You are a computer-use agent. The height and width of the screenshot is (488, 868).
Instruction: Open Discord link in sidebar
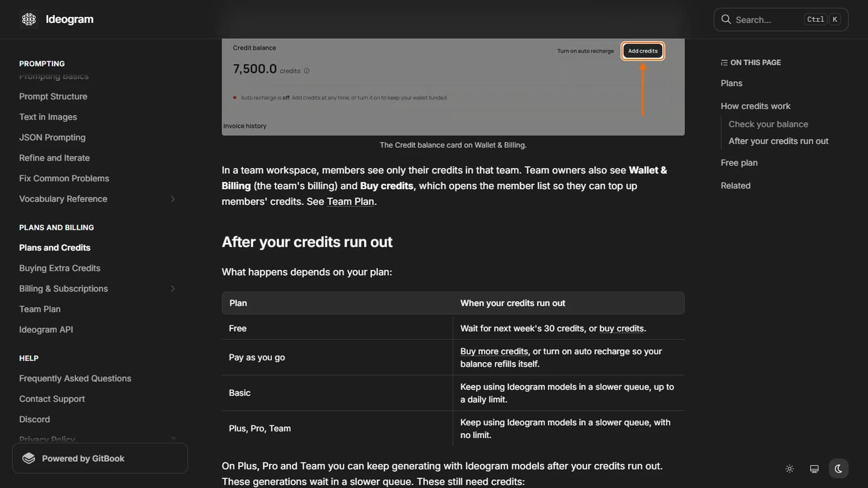click(34, 420)
